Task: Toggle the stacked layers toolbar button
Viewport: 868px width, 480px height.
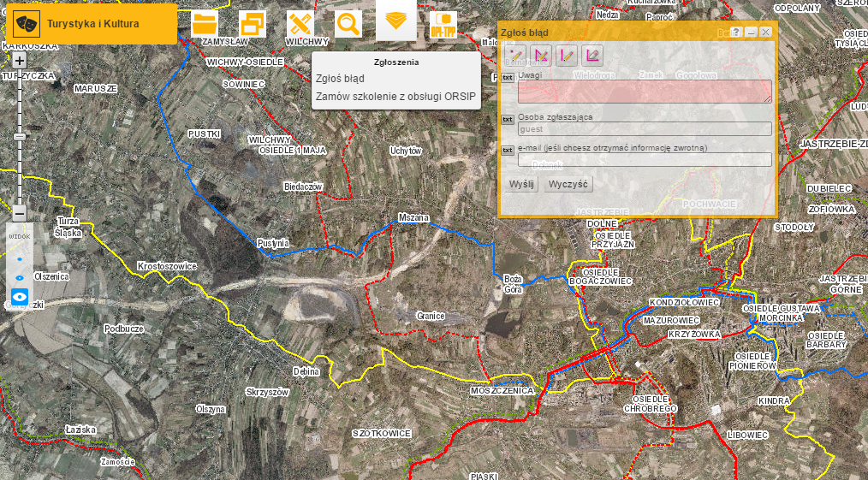Action: [395, 21]
